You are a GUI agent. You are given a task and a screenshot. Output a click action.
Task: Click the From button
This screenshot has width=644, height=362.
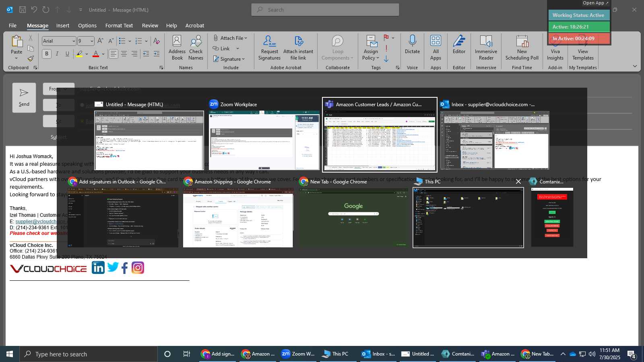click(x=59, y=89)
